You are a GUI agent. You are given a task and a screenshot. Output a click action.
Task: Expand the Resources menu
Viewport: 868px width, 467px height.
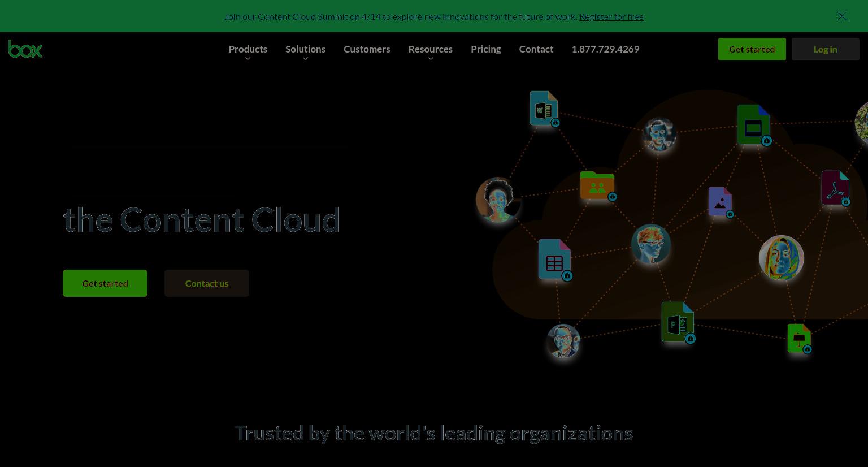(x=431, y=49)
